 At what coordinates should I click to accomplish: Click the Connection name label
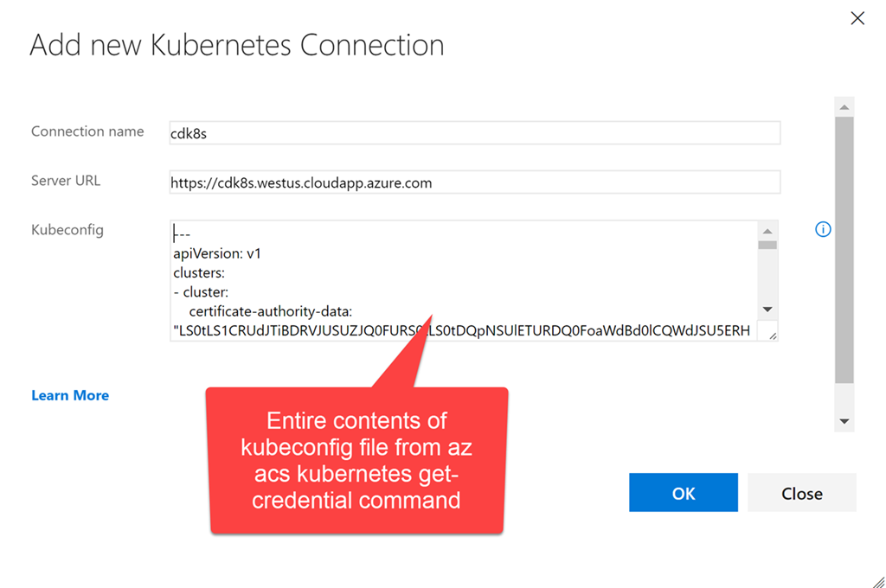coord(87,131)
